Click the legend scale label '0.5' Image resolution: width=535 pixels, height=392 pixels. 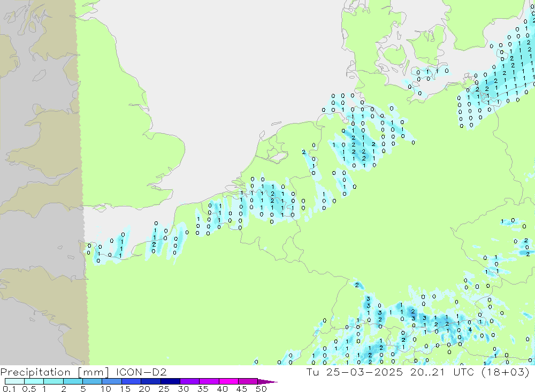tap(29, 389)
